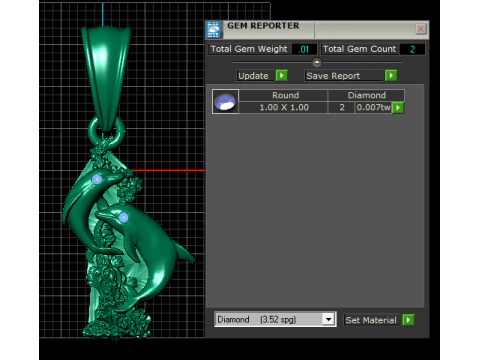Click the green arrow next to Update
Screen dimensions: 480x360
[x=282, y=76]
